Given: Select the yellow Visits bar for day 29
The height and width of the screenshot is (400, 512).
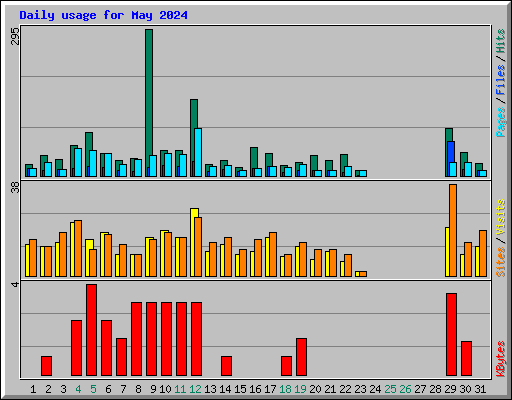Looking at the screenshot, I should click(447, 252).
